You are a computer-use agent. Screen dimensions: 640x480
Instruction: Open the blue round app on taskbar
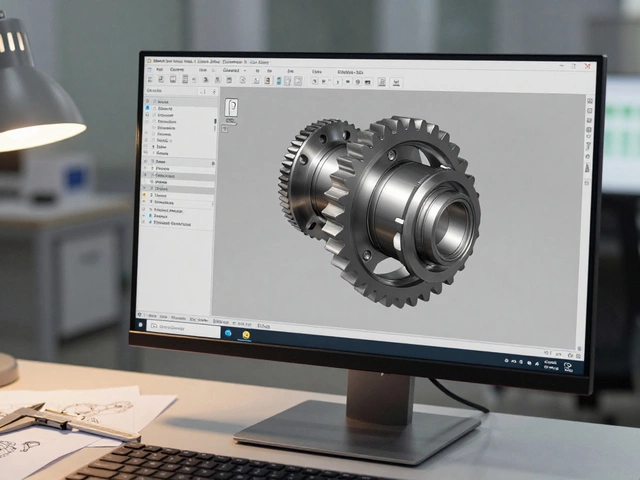pos(228,333)
